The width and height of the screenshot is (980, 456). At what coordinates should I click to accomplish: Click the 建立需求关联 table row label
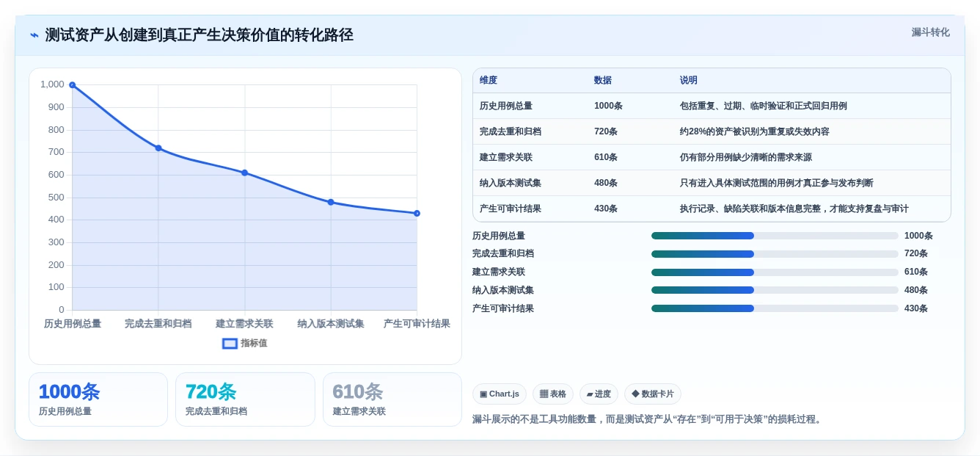(x=506, y=157)
